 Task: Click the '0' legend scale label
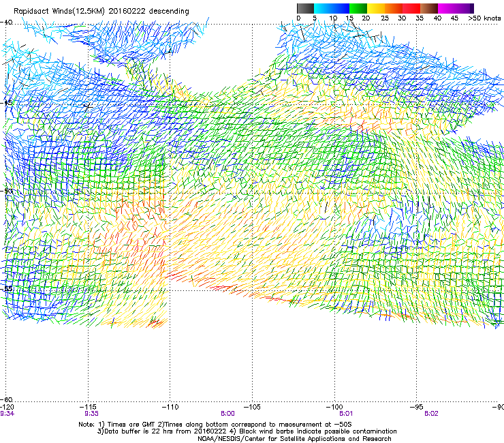(x=298, y=18)
